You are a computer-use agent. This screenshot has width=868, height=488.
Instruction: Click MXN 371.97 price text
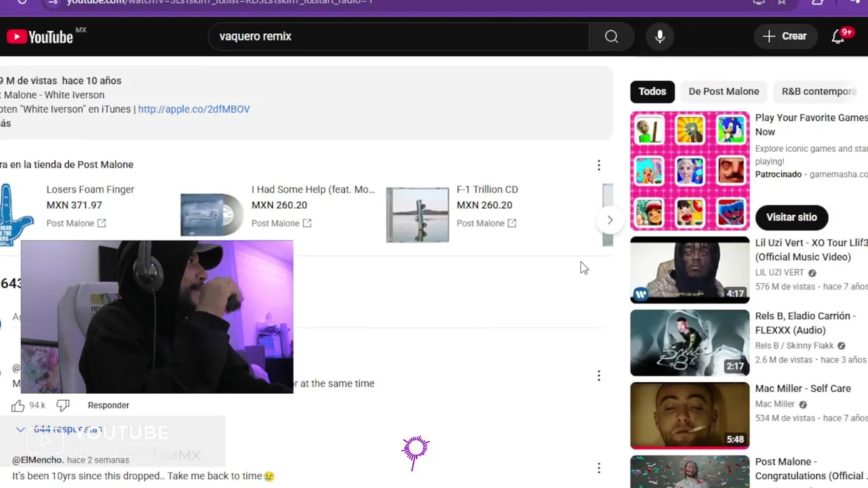(x=74, y=205)
